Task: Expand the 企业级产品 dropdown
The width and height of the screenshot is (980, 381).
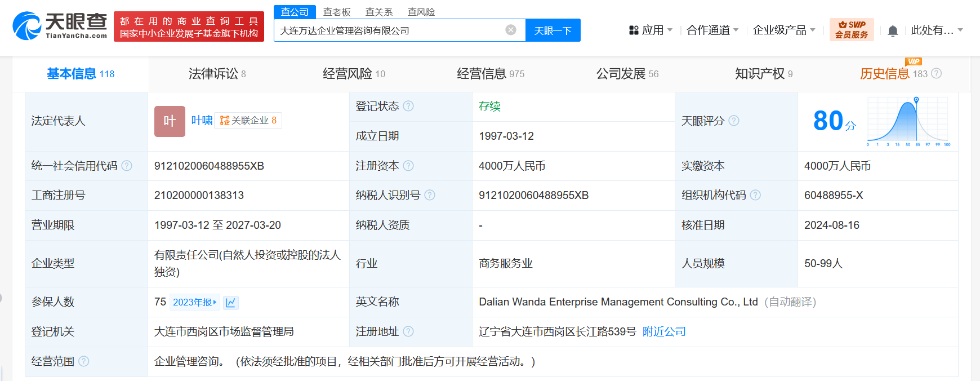Action: point(784,30)
